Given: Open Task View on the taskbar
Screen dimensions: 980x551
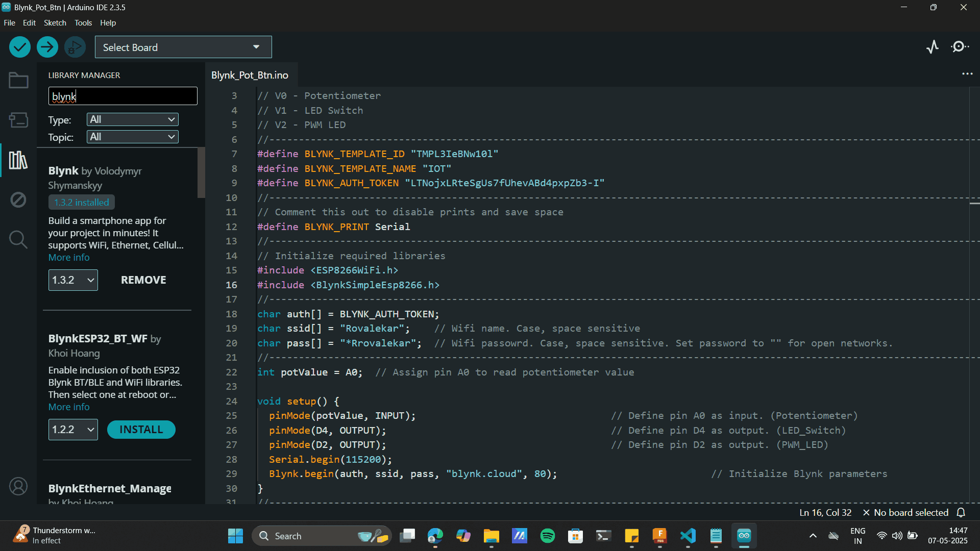Looking at the screenshot, I should (x=407, y=536).
